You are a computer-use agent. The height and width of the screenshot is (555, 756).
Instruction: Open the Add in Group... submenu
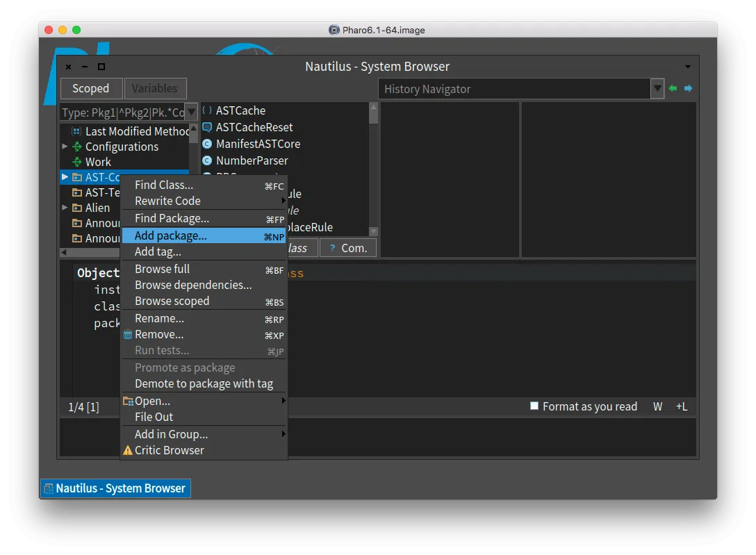[x=204, y=434]
